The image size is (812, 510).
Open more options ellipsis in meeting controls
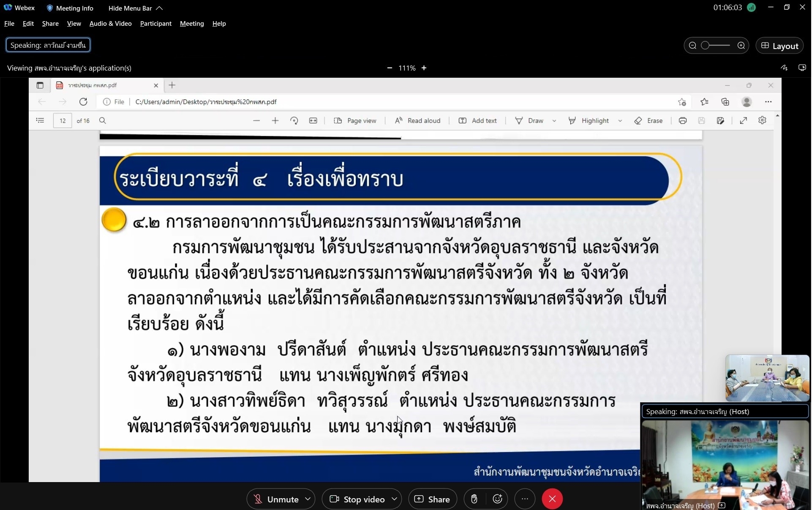coord(525,499)
